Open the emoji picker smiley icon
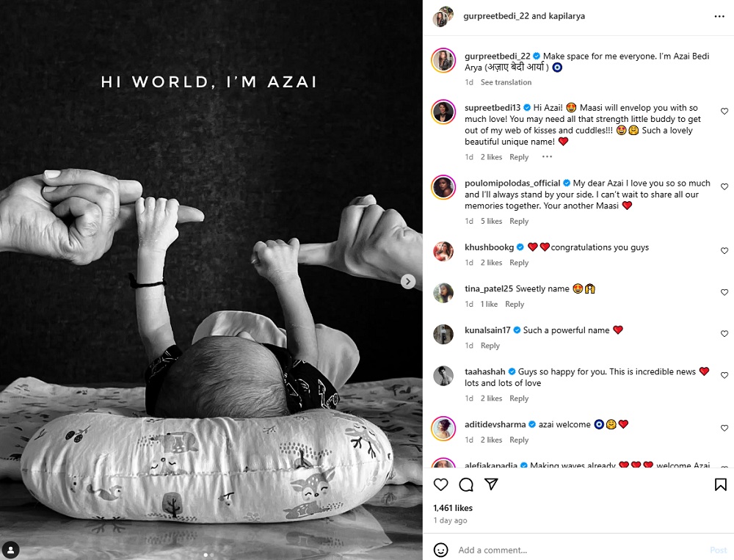Viewport: 734px width, 560px height. coord(440,550)
